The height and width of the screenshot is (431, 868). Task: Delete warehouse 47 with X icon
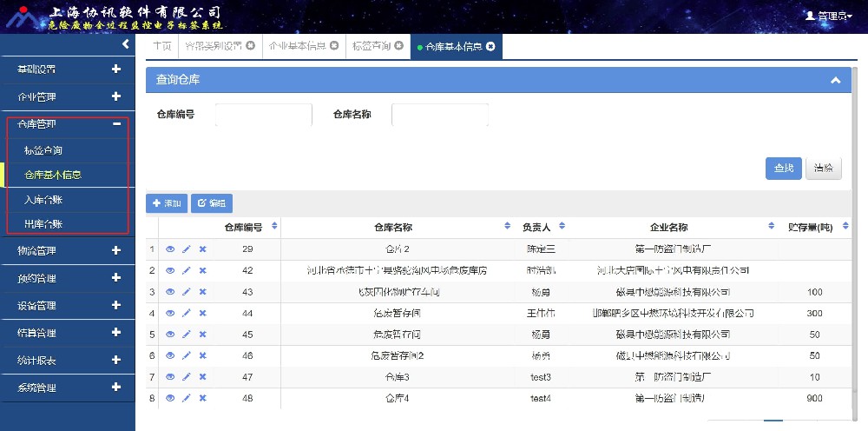[x=202, y=377]
